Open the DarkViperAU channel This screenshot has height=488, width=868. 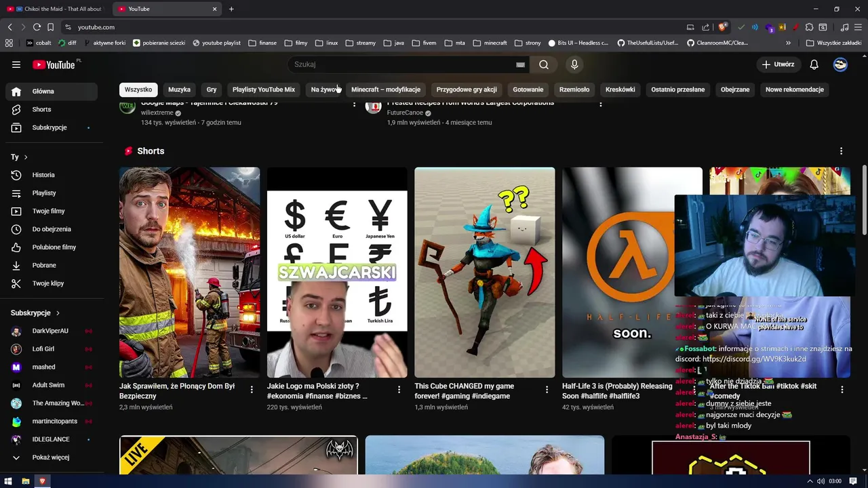(52, 331)
